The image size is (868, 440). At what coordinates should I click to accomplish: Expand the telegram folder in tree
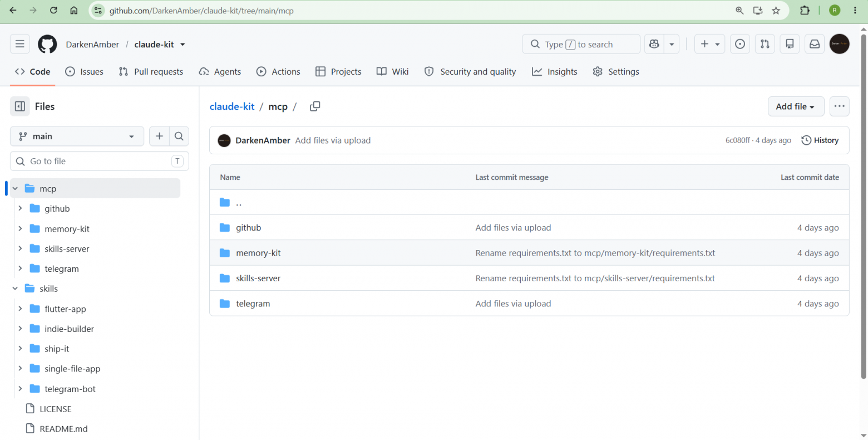20,269
